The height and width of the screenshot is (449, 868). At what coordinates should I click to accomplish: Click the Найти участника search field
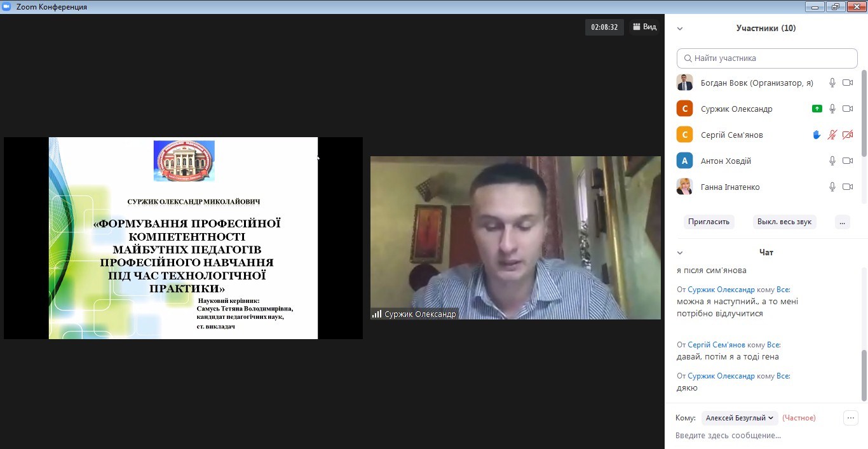pyautogui.click(x=767, y=58)
